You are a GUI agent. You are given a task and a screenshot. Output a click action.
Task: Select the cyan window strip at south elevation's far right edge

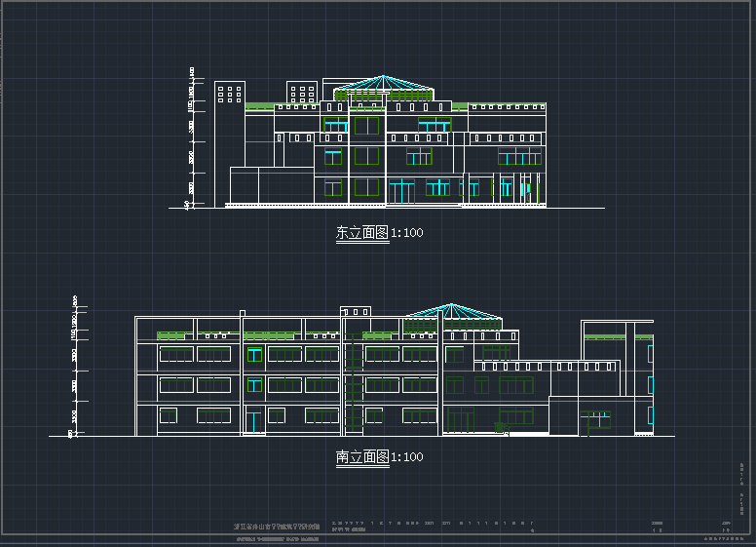coord(650,382)
